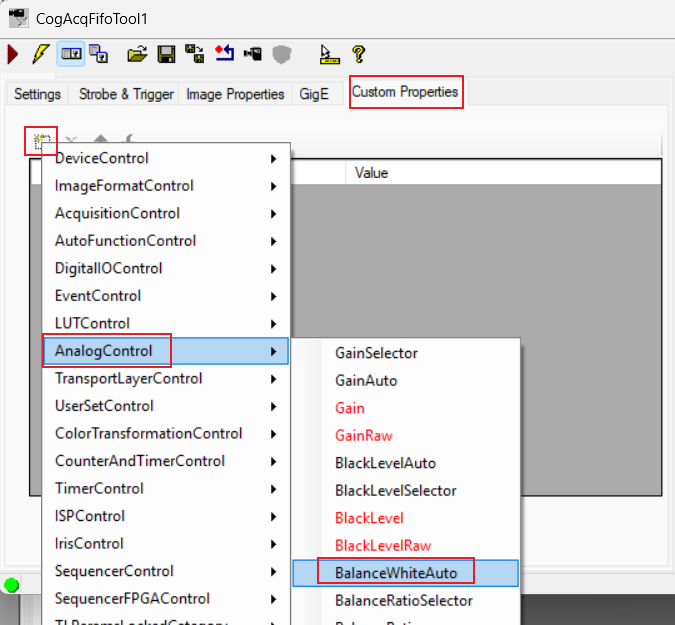Choose BalanceWhiteAuto from the submenu
This screenshot has width=675, height=625.
[406, 573]
